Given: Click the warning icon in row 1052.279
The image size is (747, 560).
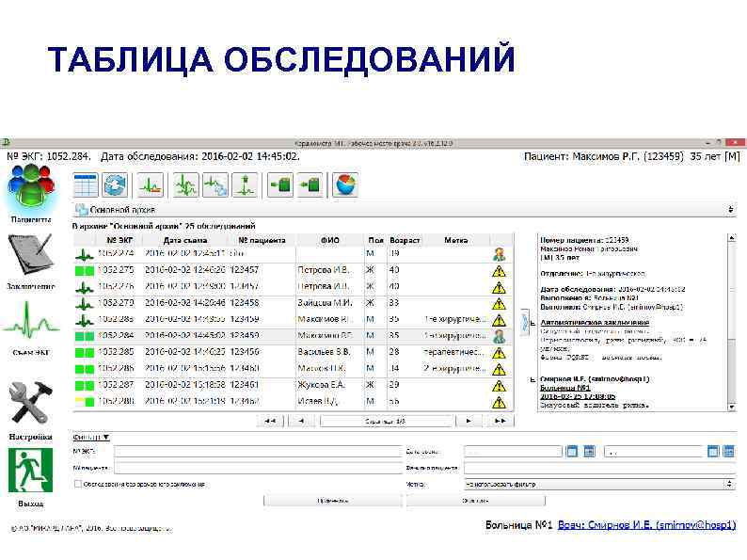Looking at the screenshot, I should (x=499, y=304).
